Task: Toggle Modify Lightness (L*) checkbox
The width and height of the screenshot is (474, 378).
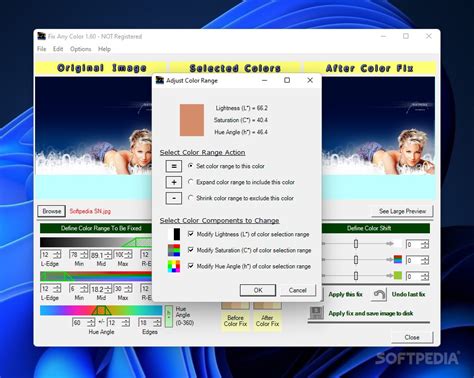Action: pos(191,234)
